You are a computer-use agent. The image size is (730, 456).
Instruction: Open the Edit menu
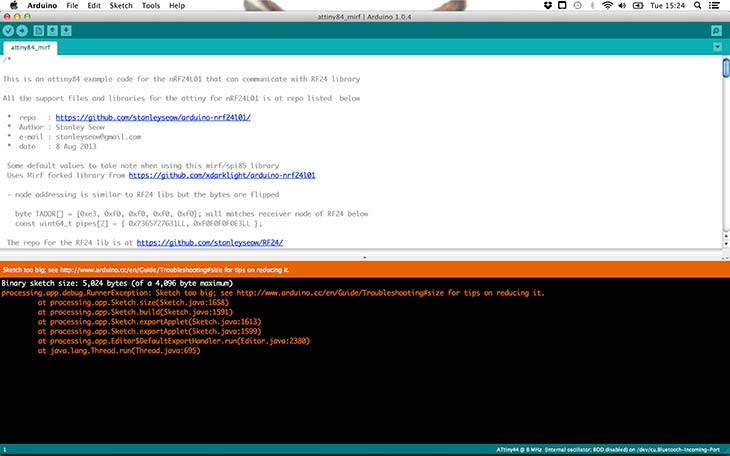[94, 6]
